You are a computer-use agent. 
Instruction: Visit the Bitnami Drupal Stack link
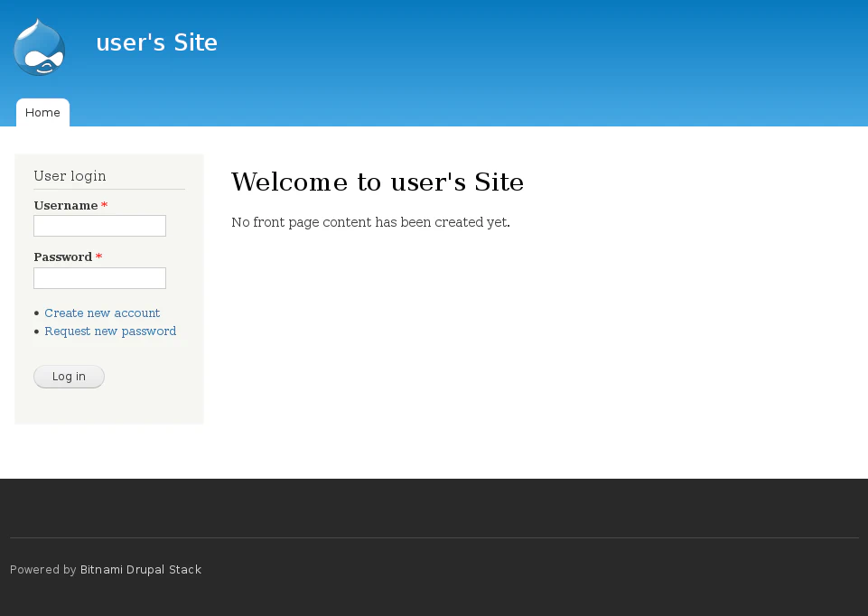(141, 570)
